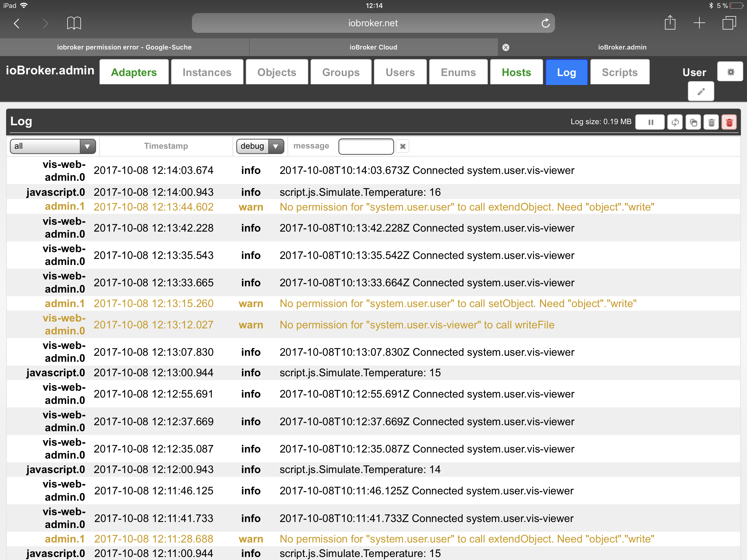This screenshot has width=747, height=560.
Task: Open the Scripts tab
Action: (x=620, y=72)
